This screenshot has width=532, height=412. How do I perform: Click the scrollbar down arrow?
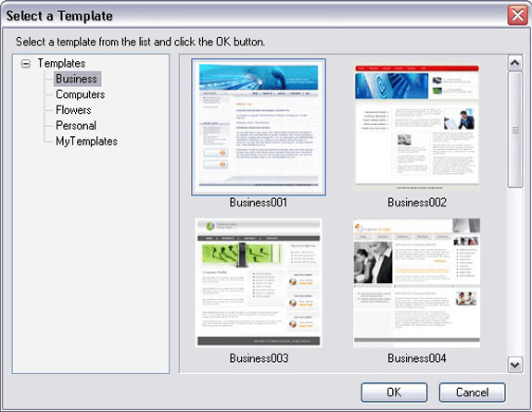[x=515, y=365]
